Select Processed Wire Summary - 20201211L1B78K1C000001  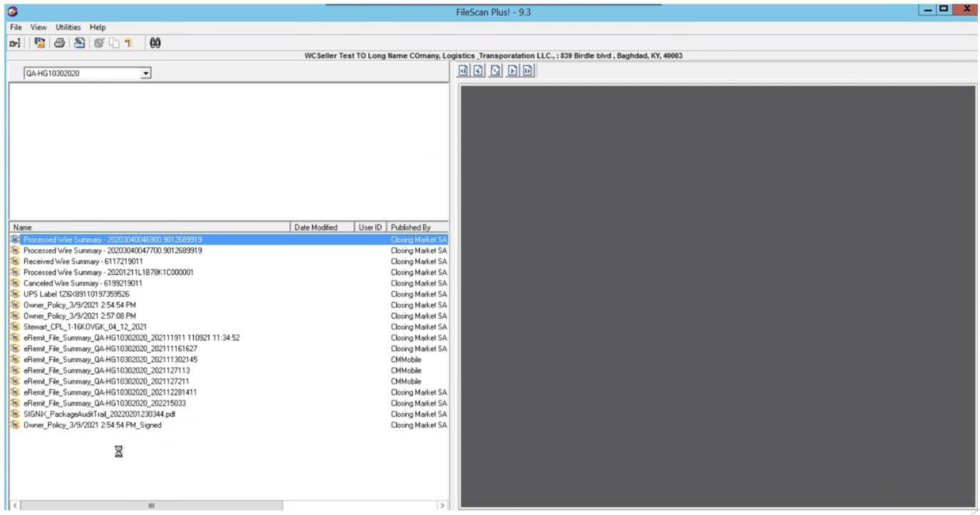coord(108,272)
